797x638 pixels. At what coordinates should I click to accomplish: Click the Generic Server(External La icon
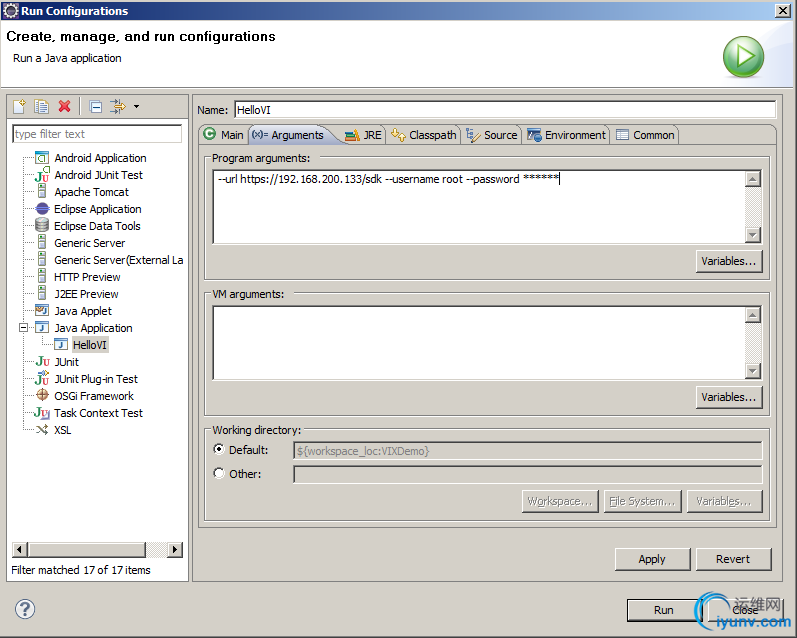[42, 260]
